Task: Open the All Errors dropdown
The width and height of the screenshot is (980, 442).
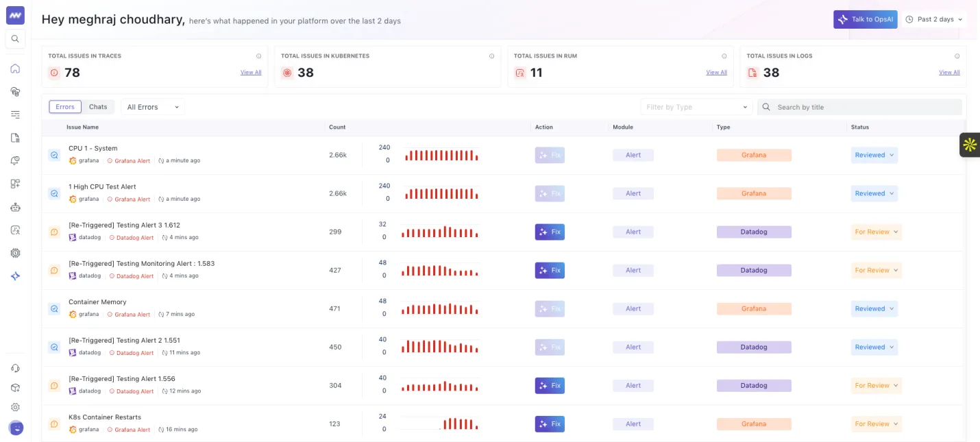Action: click(x=153, y=107)
